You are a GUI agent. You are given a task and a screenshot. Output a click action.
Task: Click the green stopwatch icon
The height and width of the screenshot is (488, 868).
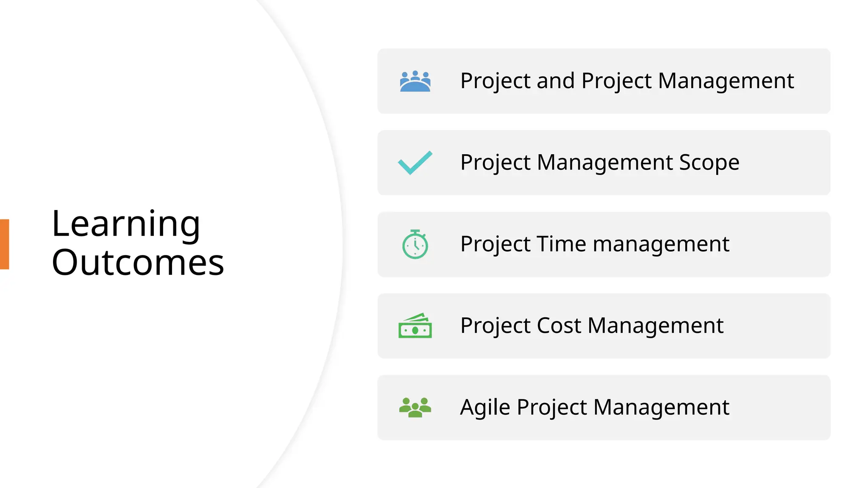(x=415, y=244)
